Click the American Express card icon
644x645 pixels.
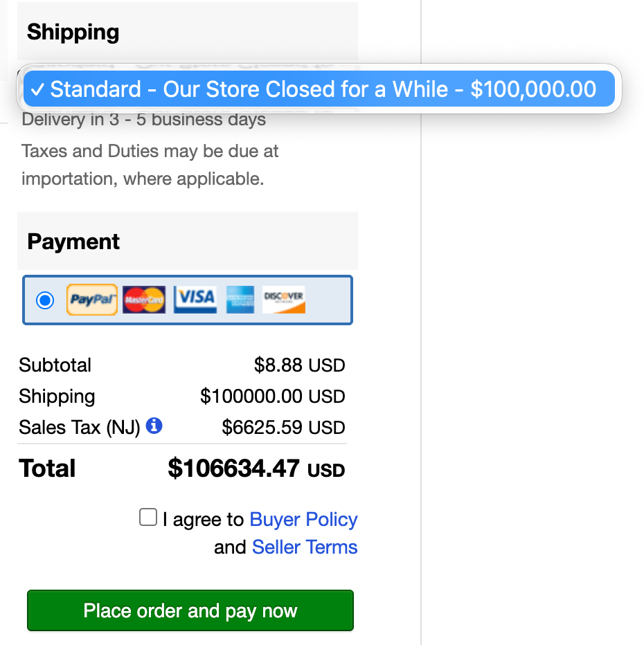click(x=239, y=300)
